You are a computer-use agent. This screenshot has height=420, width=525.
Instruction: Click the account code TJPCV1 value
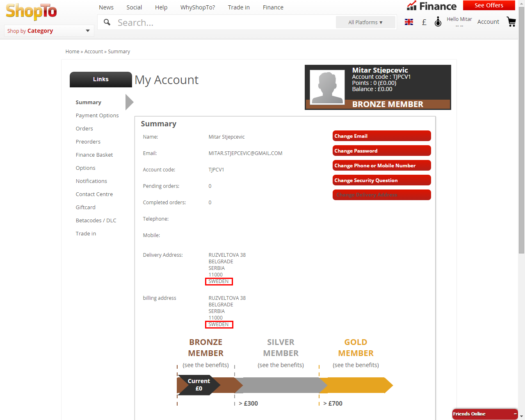coord(216,170)
